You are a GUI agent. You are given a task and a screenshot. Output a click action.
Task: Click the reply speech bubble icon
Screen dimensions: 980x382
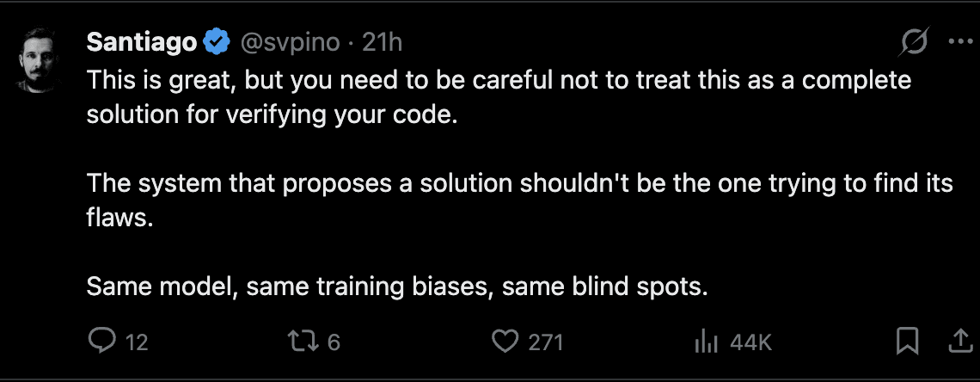101,342
